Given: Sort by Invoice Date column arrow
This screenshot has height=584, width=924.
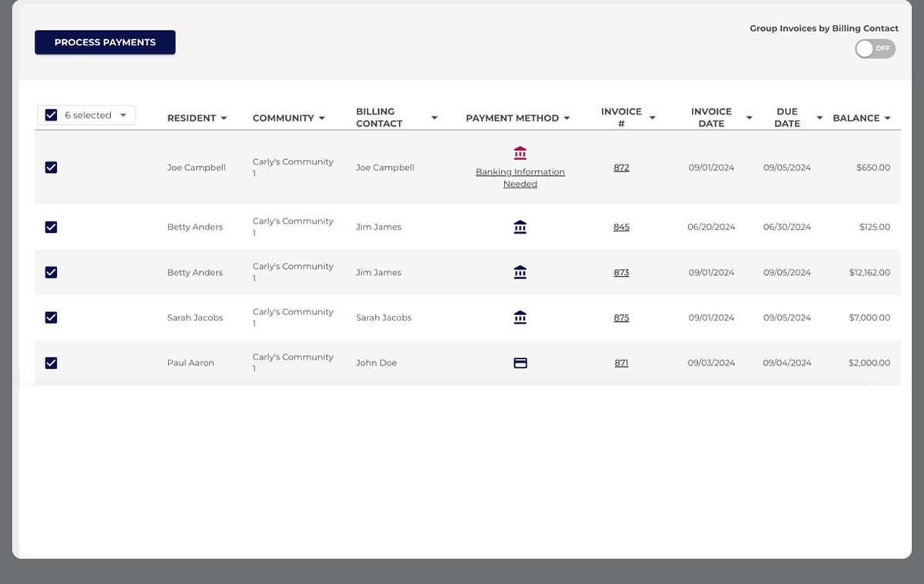Looking at the screenshot, I should pos(749,118).
